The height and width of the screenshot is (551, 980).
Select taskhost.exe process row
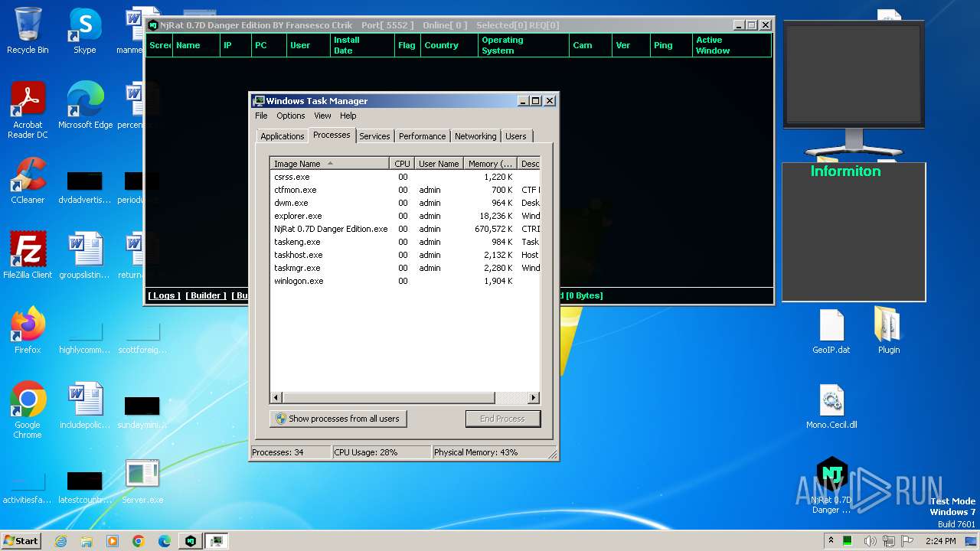(405, 255)
